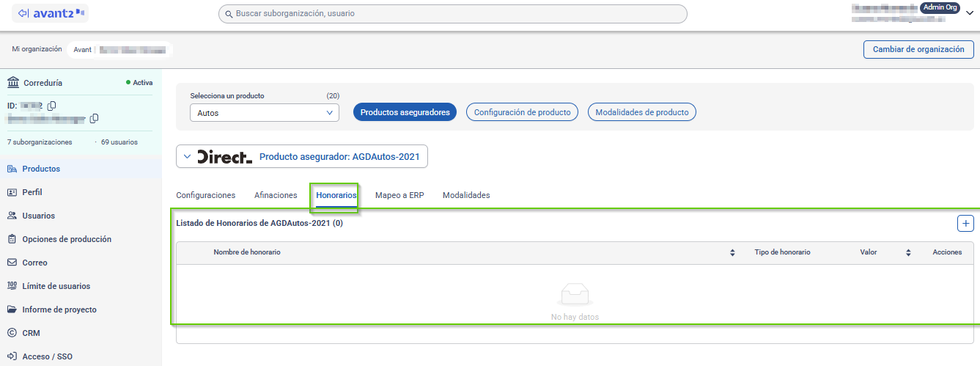
Task: Sort by Valor column arrows
Action: pyautogui.click(x=908, y=252)
